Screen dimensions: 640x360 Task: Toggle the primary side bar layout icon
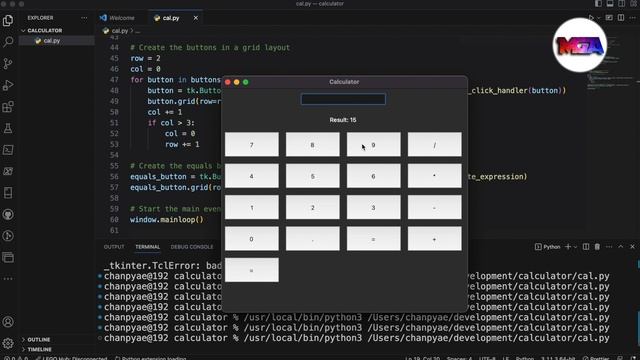tap(598, 4)
